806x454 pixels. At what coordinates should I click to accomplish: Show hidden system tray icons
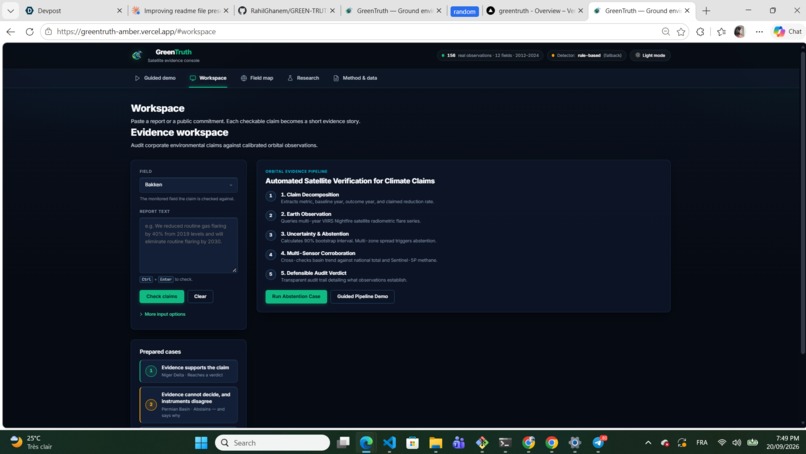click(x=648, y=443)
